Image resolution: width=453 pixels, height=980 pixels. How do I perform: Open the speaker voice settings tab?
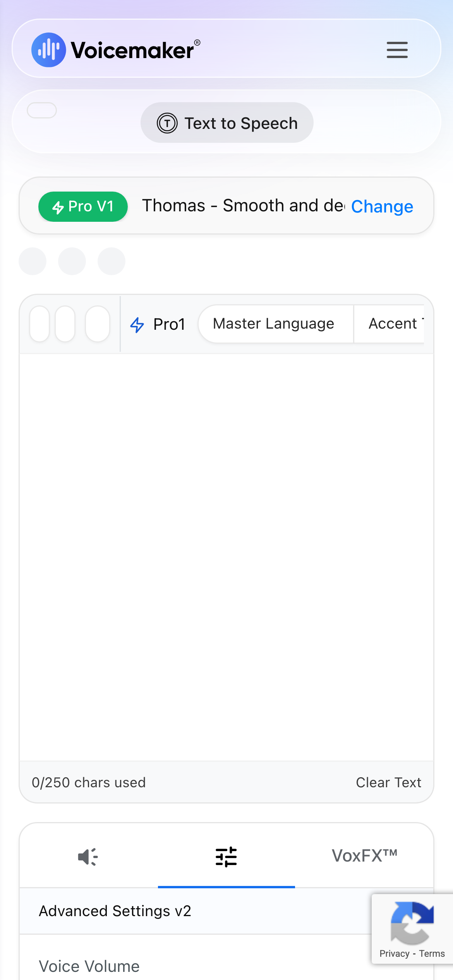point(88,857)
